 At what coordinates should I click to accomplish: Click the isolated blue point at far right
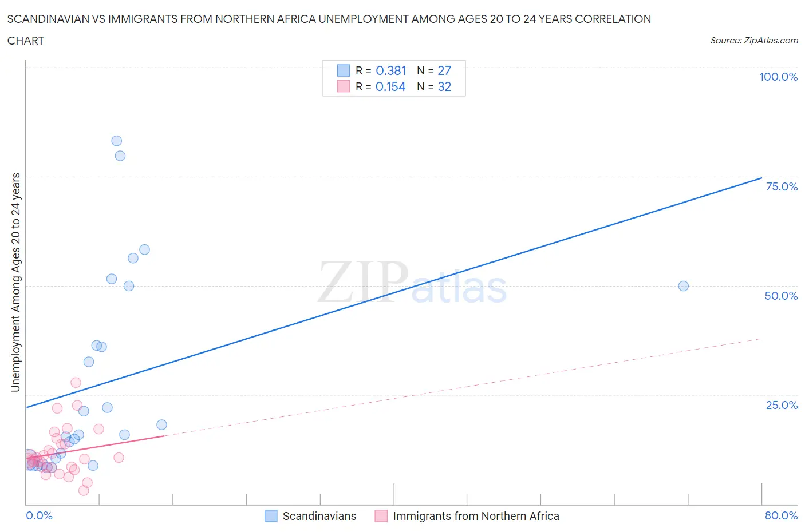coord(683,286)
